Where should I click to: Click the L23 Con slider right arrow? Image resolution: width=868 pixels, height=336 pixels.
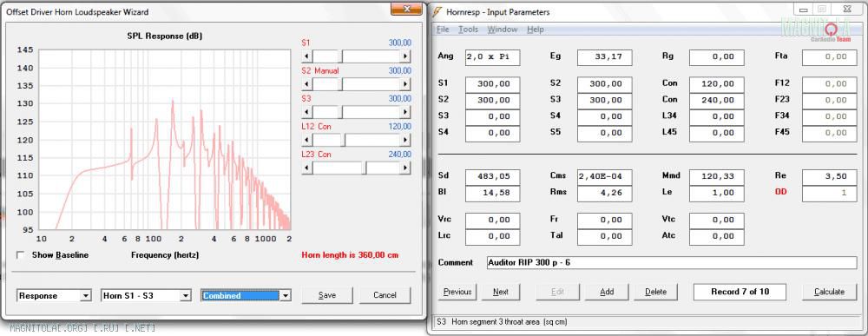tap(405, 168)
